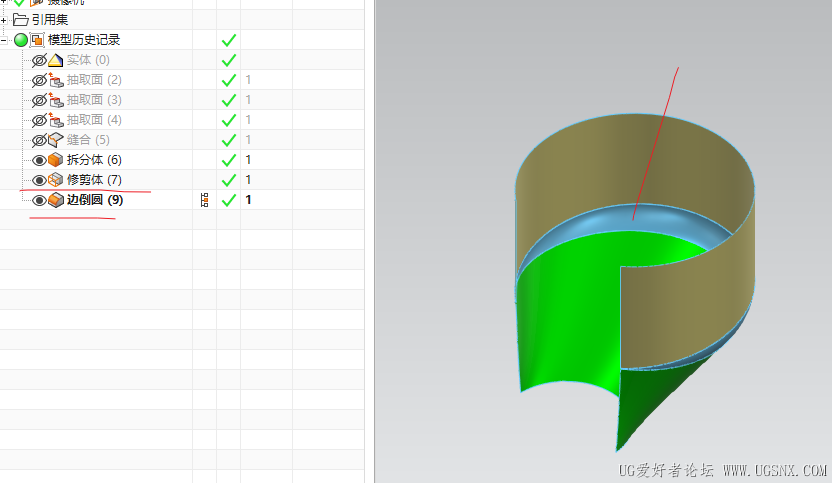Click the green checkmark in 拆分体 (6) row
The width and height of the screenshot is (832, 483).
[229, 160]
